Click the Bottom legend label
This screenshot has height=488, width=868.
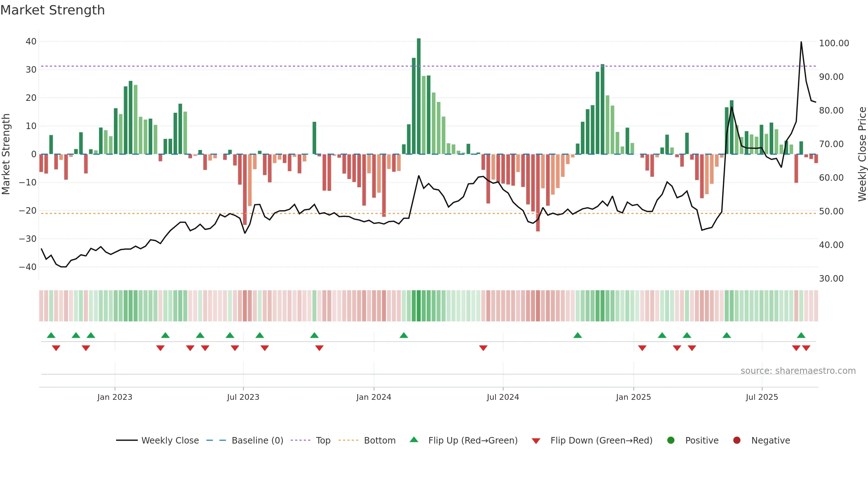(x=380, y=440)
